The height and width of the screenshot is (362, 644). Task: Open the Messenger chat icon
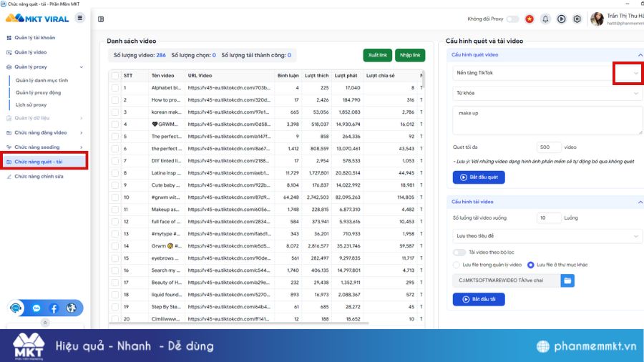coord(36,308)
